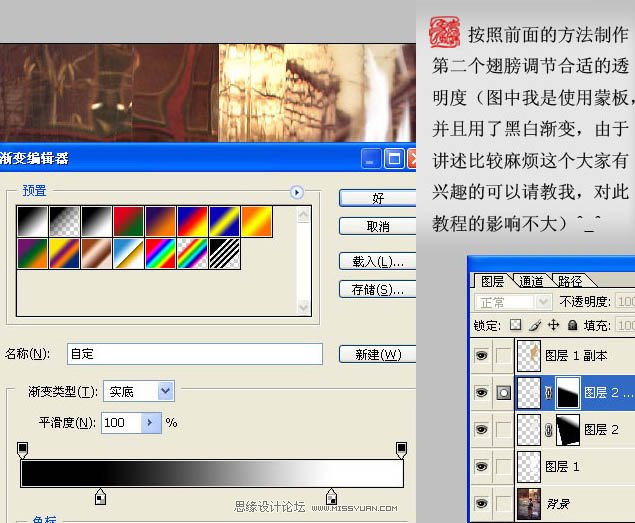Screen dimensions: 635x523
Task: Select the violet-green-orange gradient preset
Action: [33, 254]
